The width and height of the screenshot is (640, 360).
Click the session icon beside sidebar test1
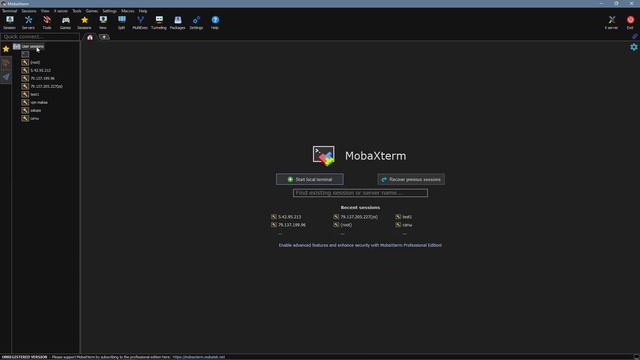[x=25, y=94]
